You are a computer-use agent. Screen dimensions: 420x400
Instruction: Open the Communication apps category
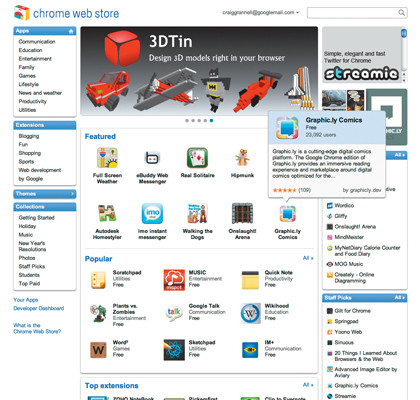[x=37, y=42]
